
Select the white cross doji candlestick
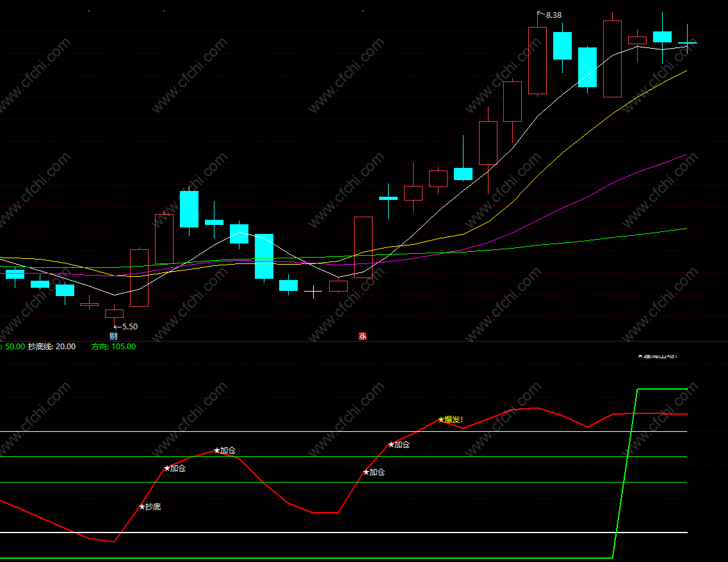313,292
